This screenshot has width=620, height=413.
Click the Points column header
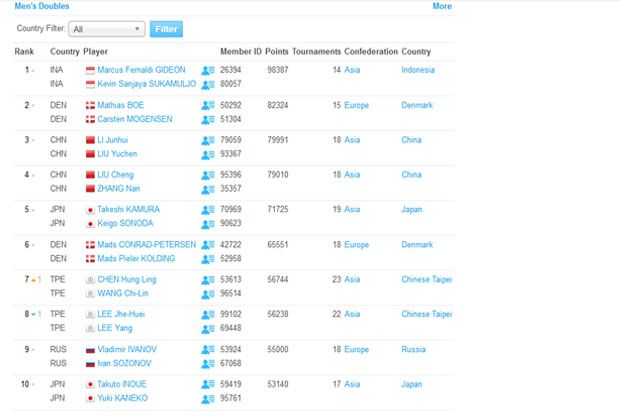[276, 51]
